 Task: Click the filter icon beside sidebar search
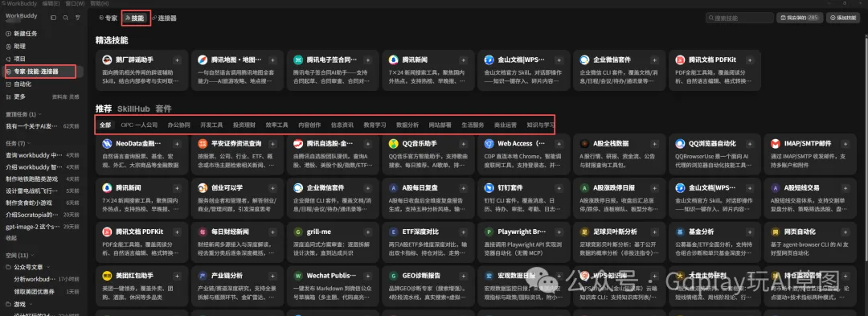click(78, 18)
